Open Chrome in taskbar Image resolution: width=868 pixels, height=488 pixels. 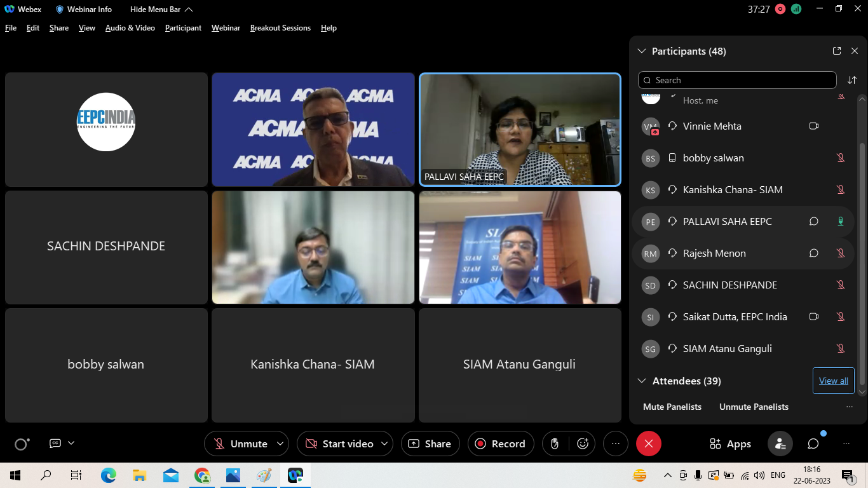tap(202, 475)
